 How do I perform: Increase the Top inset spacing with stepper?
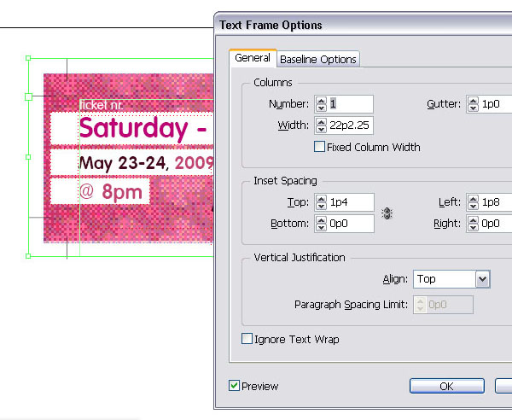(322, 199)
